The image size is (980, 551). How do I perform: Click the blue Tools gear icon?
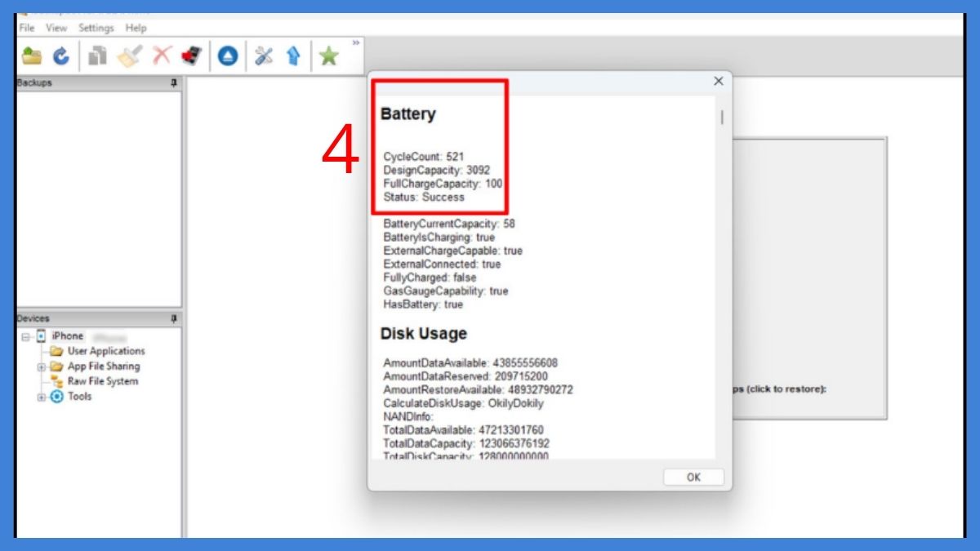[56, 397]
